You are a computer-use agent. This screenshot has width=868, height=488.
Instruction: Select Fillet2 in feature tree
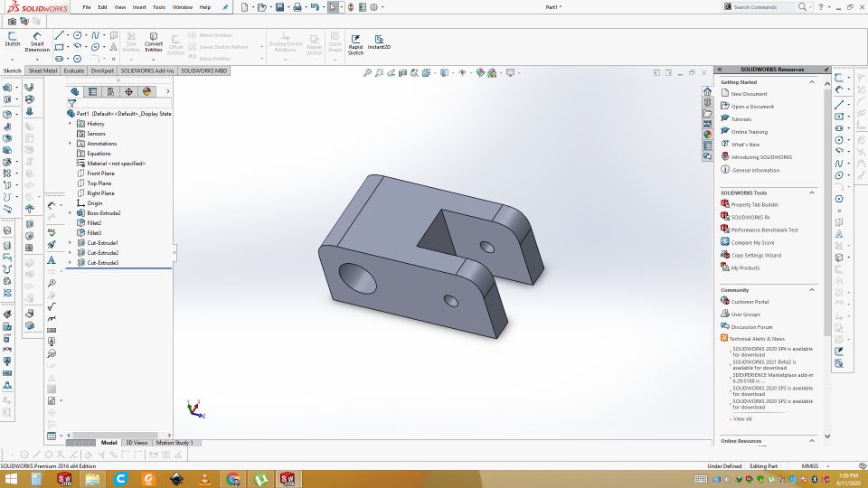94,223
